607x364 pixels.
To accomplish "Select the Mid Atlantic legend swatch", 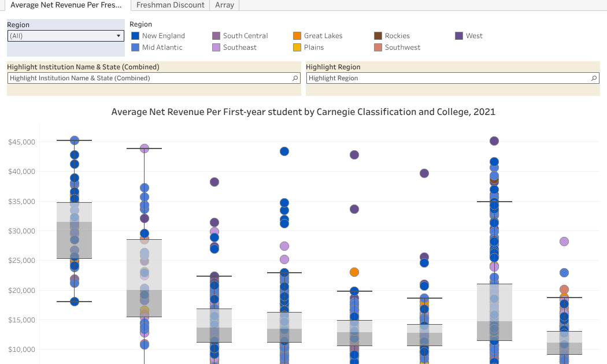I will point(136,47).
